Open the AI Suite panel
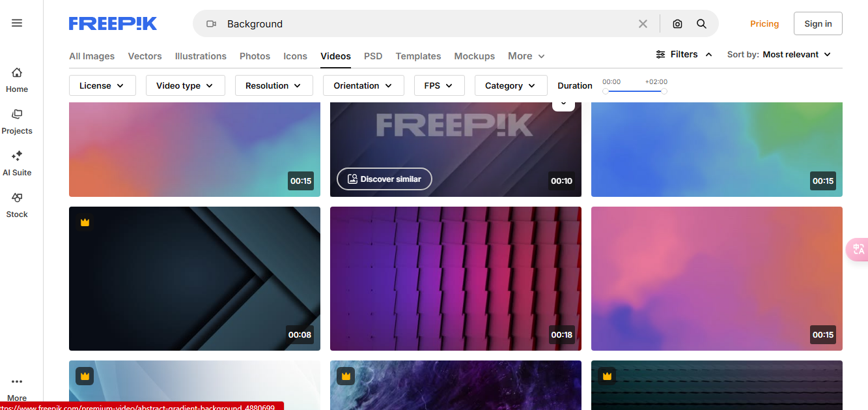Viewport: 868px width, 410px height. 16,162
